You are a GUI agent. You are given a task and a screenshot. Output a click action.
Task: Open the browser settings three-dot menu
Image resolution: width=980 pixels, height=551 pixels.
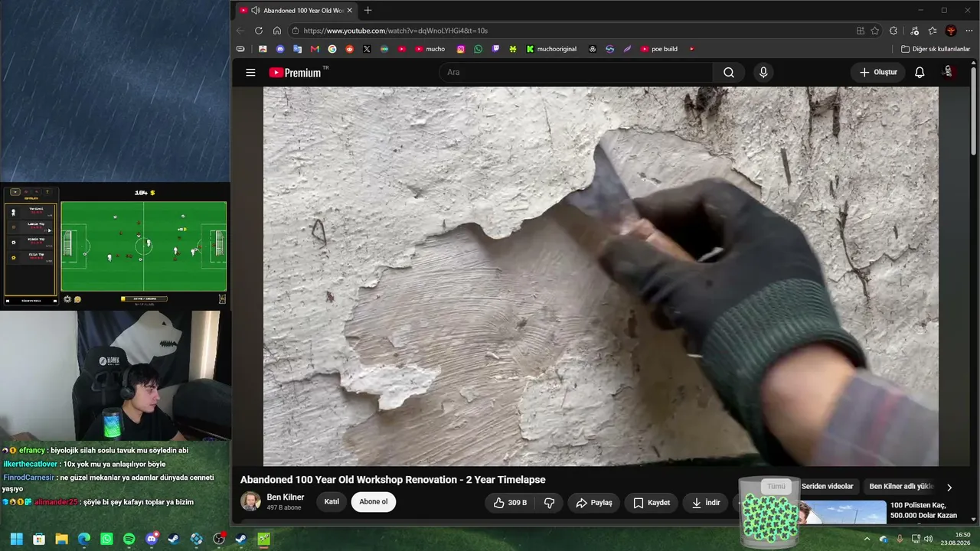click(969, 31)
